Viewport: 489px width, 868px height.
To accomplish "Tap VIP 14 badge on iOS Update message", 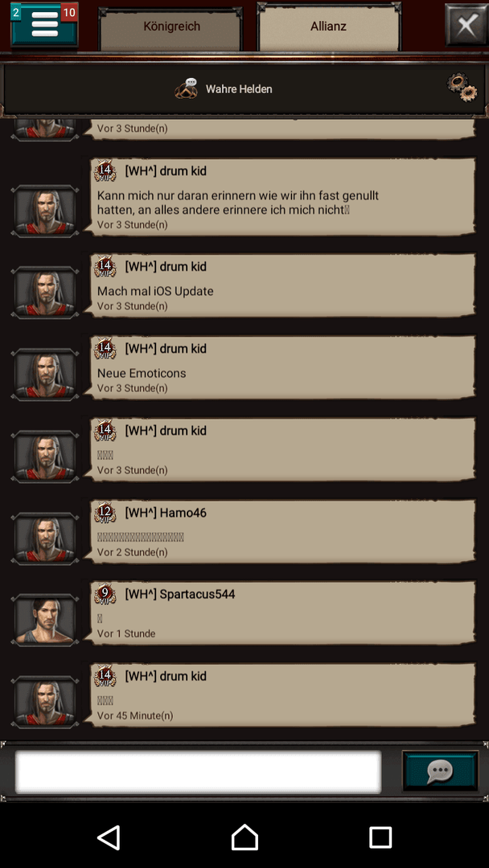I will (x=105, y=266).
